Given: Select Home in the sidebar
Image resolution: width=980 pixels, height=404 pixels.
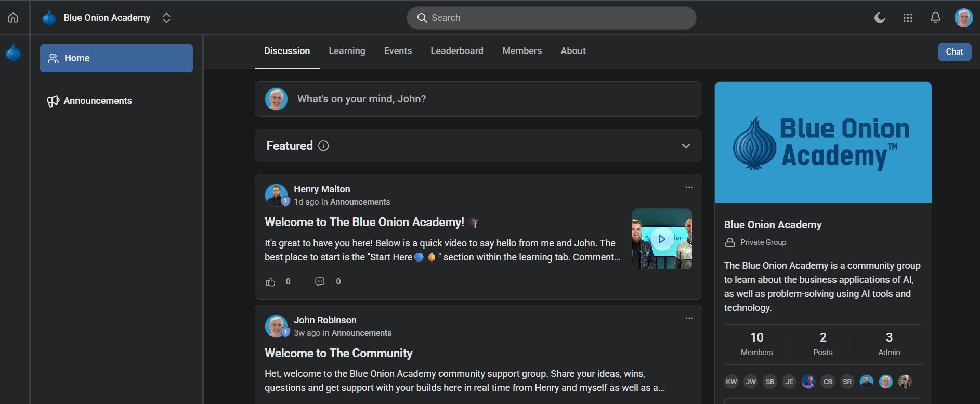Looking at the screenshot, I should point(116,58).
